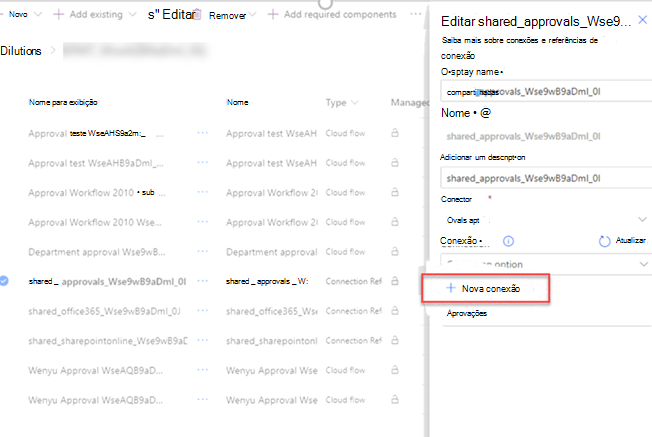Sort by Nome para exibição column header
Viewport: 652px width, 437px height.
click(63, 102)
